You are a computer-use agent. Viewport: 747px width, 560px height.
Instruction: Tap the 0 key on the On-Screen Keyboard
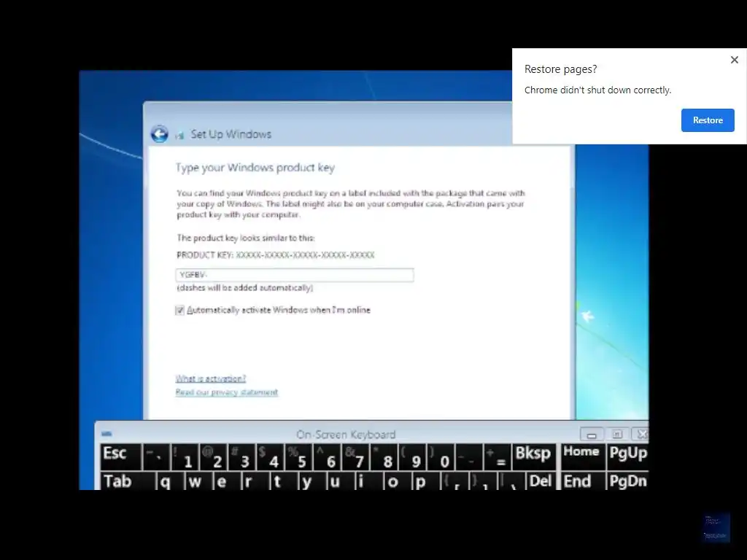tap(441, 456)
